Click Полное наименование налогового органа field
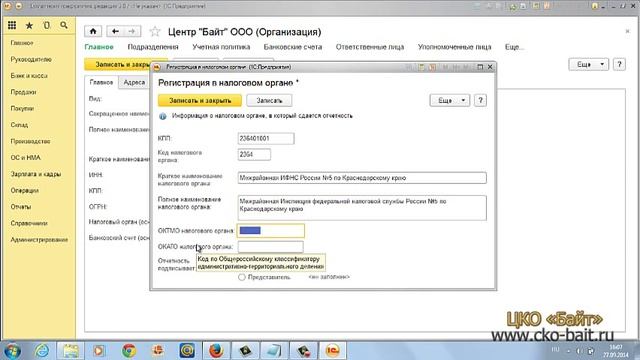This screenshot has height=360, width=640. [x=362, y=208]
